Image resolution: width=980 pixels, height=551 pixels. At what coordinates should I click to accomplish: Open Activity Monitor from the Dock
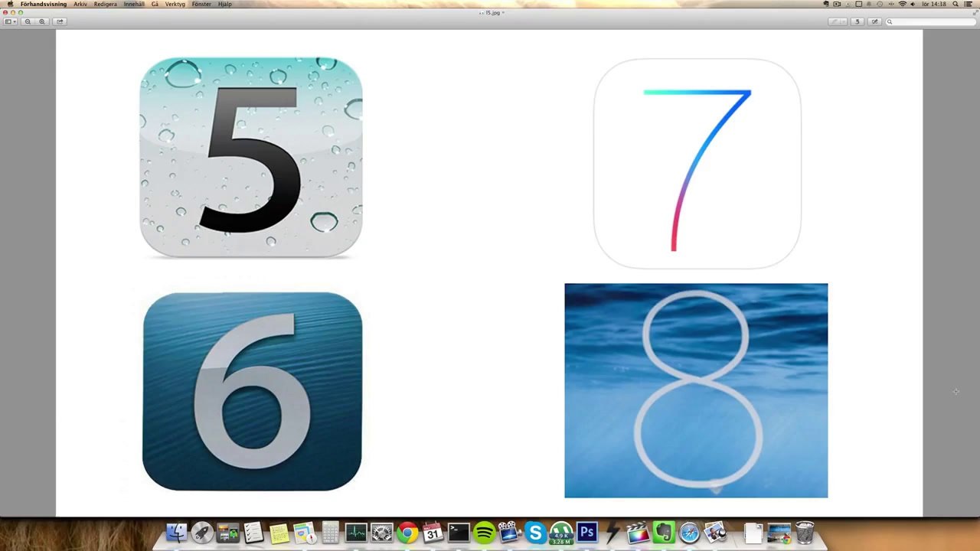pyautogui.click(x=356, y=533)
